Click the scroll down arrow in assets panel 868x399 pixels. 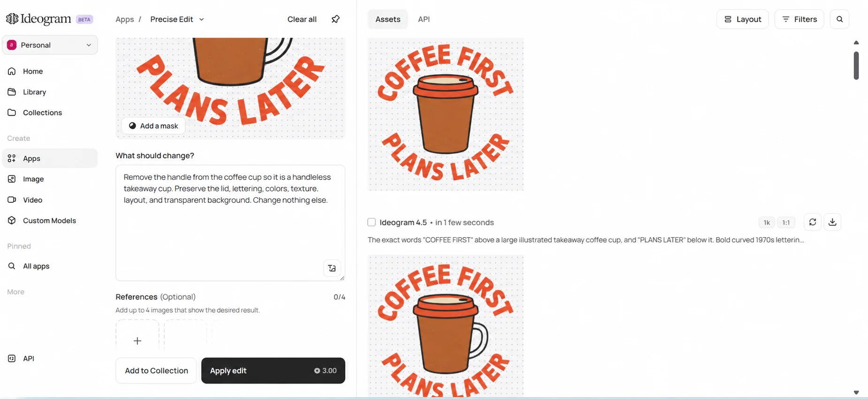click(856, 392)
